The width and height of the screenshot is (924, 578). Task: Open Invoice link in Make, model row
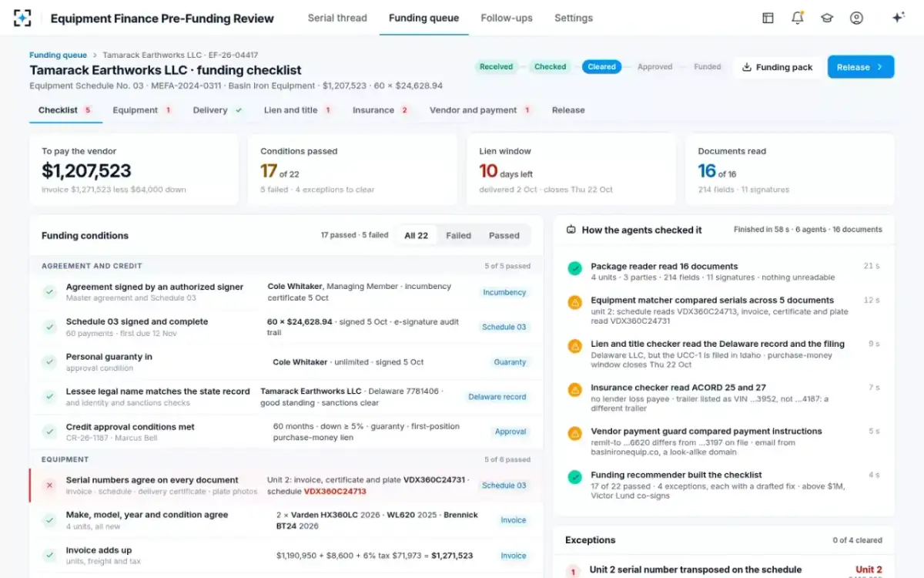click(x=514, y=520)
